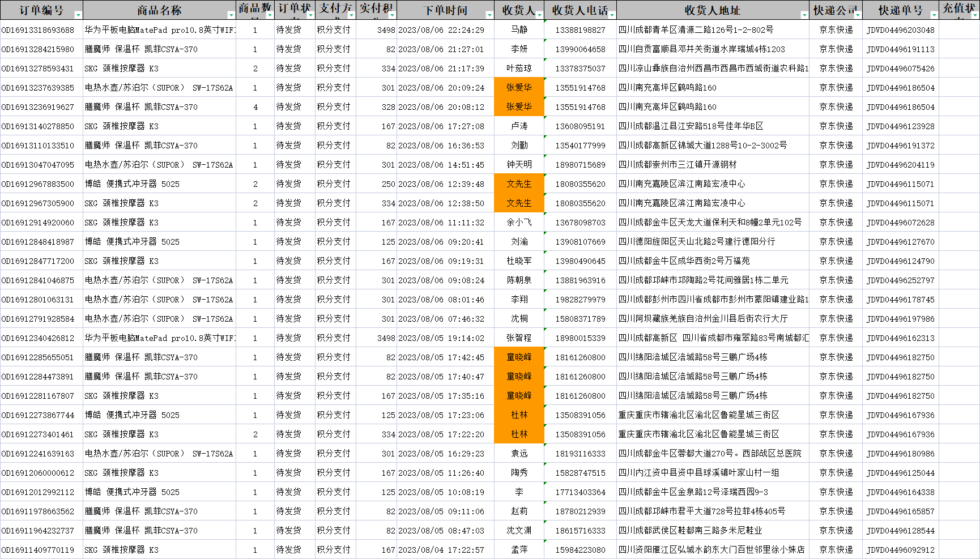The width and height of the screenshot is (980, 559).
Task: Click recipient cell 袁远
Action: tap(519, 454)
